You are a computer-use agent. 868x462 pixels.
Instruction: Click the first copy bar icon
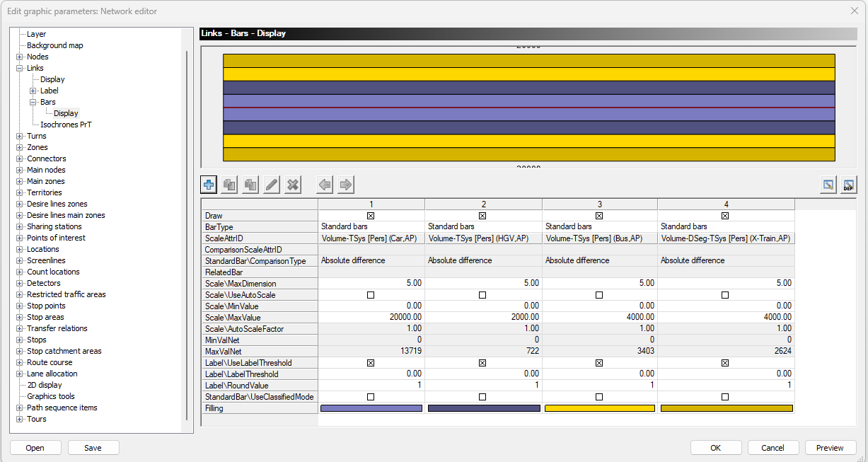tap(229, 185)
